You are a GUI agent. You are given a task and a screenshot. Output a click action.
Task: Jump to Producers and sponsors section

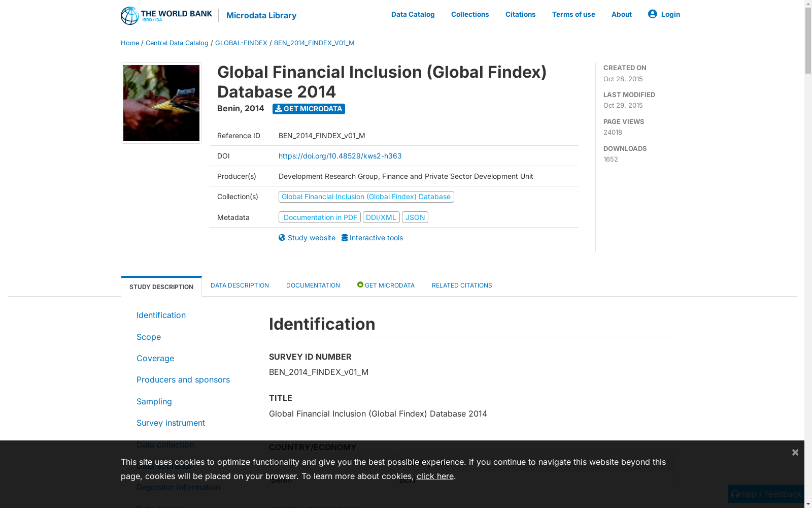pyautogui.click(x=183, y=379)
